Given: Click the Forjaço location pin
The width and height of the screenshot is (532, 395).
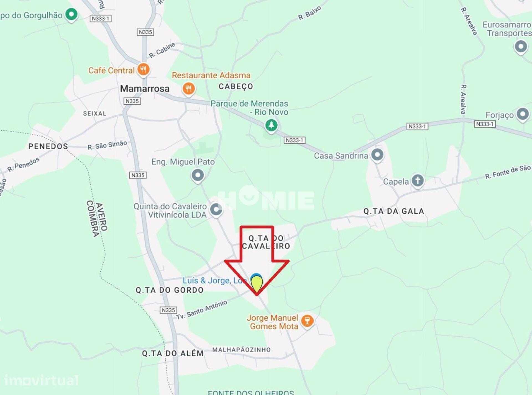Looking at the screenshot, I should [523, 114].
